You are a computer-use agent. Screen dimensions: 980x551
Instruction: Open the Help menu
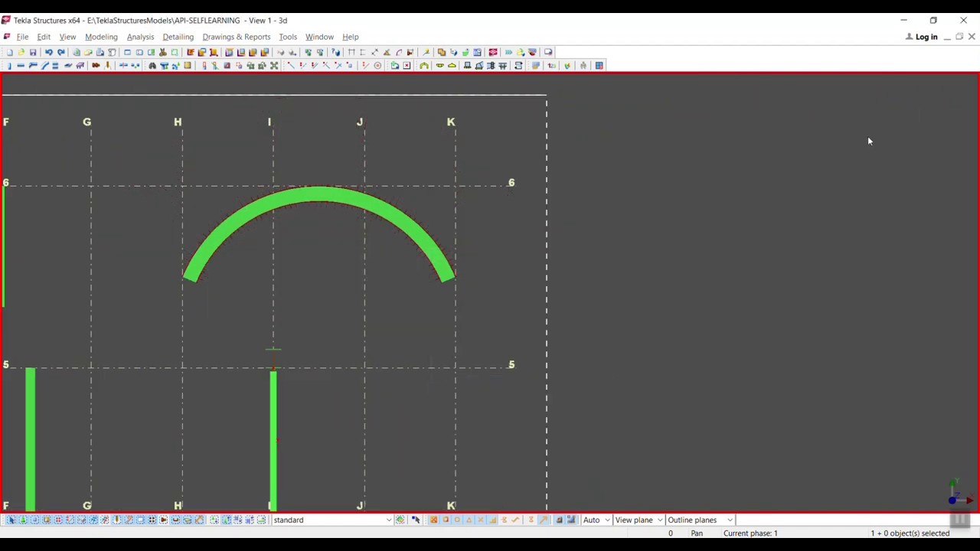tap(350, 37)
